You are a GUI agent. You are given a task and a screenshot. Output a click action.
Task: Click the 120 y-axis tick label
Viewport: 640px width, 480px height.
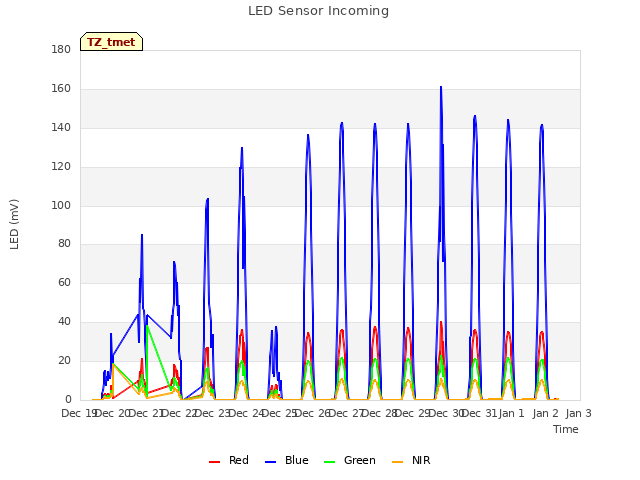[x=61, y=167]
